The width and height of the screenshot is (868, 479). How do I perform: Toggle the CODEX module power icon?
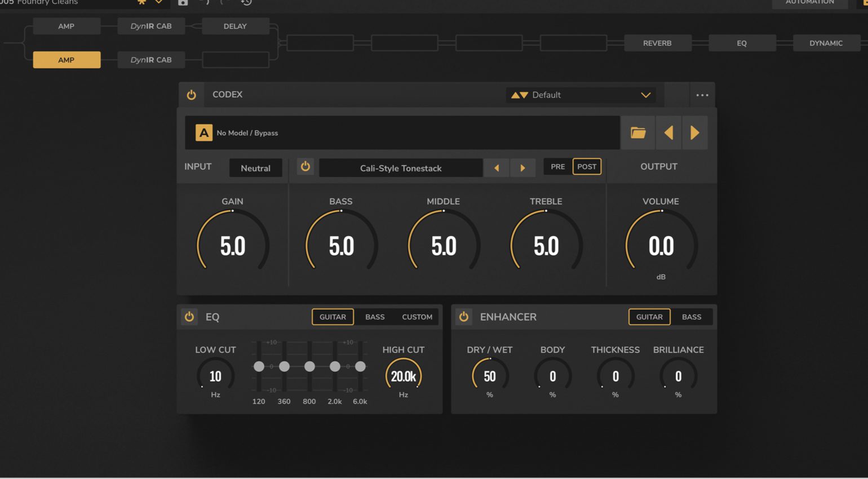[x=192, y=95]
